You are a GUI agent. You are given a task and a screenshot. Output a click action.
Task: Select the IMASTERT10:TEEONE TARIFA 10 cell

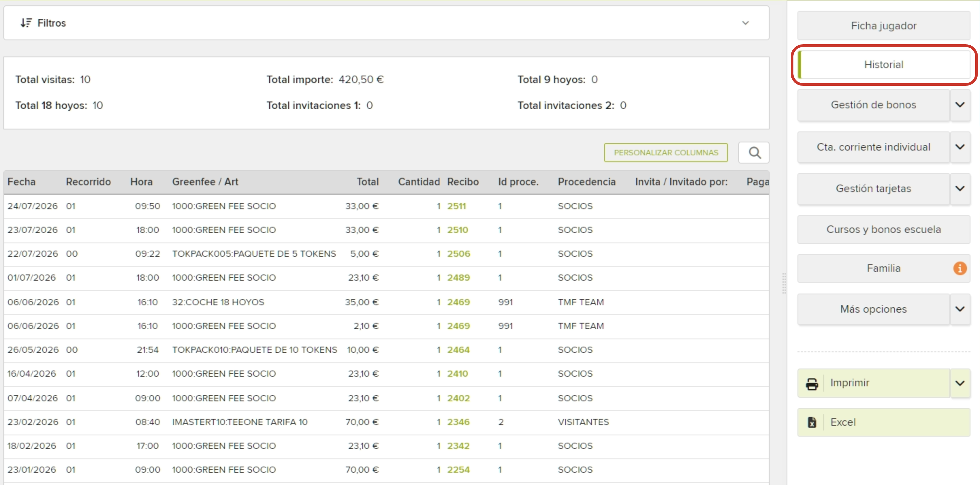tap(240, 422)
